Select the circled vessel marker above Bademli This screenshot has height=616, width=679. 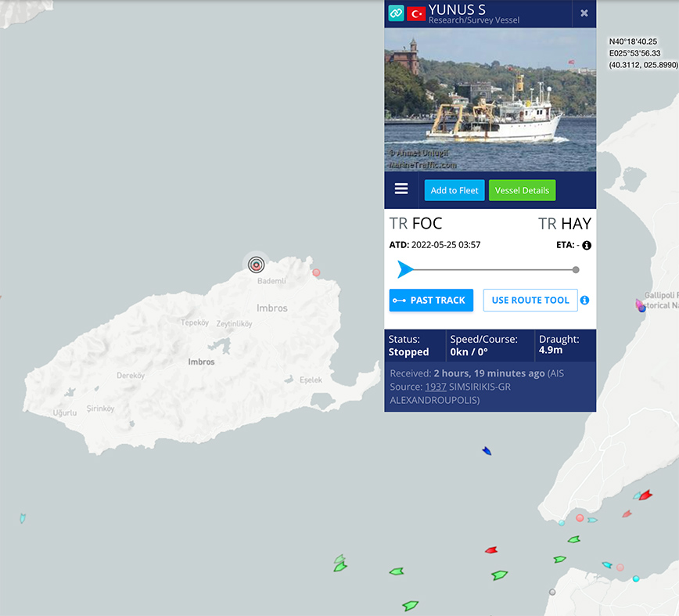pyautogui.click(x=257, y=265)
